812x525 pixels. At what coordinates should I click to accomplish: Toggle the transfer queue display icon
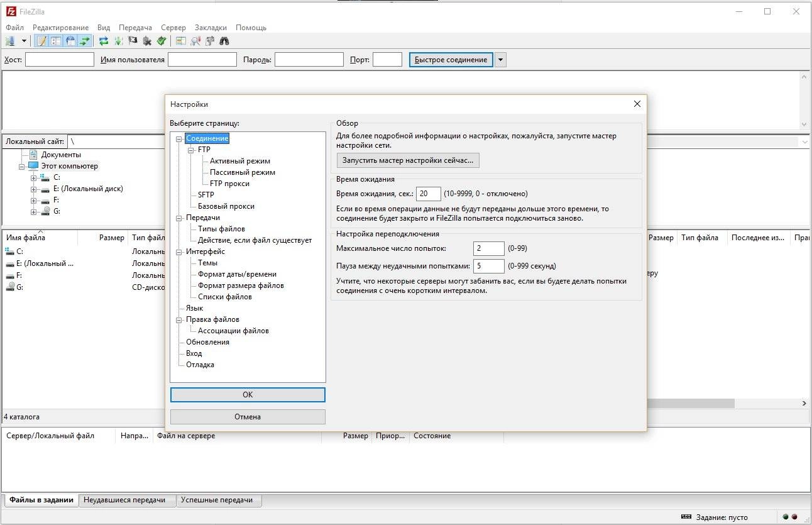(x=85, y=41)
